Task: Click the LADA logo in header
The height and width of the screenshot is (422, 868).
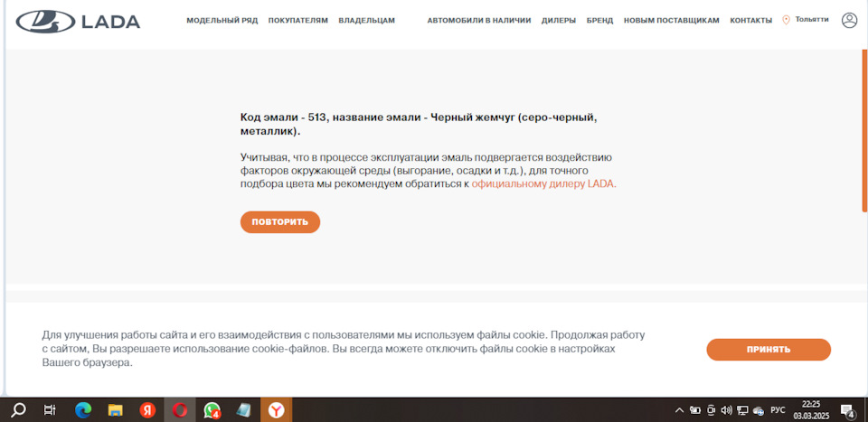Action: pyautogui.click(x=78, y=21)
